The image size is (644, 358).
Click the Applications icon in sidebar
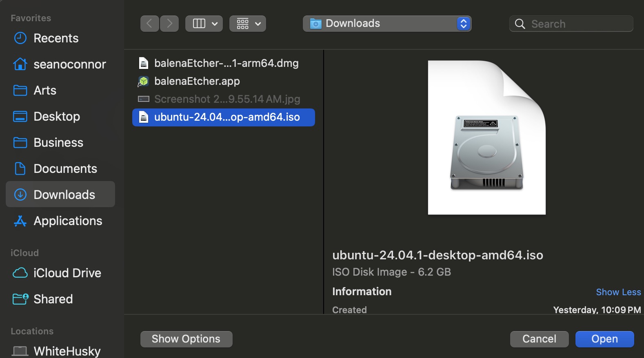[20, 221]
